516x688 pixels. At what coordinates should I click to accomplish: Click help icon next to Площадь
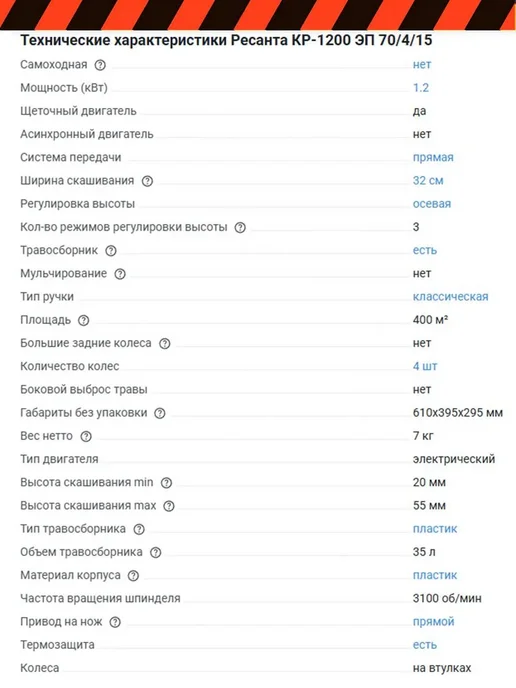point(83,320)
